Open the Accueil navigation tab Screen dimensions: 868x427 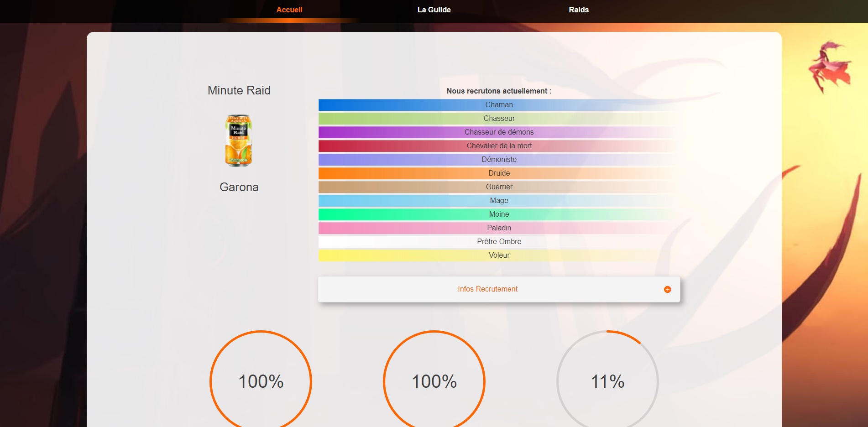click(x=289, y=10)
